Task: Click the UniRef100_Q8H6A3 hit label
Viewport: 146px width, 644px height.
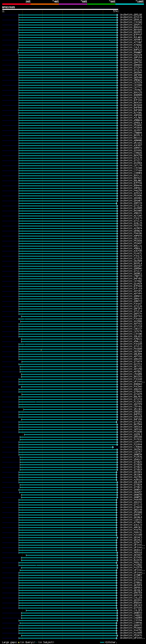Action: pyautogui.click(x=131, y=65)
